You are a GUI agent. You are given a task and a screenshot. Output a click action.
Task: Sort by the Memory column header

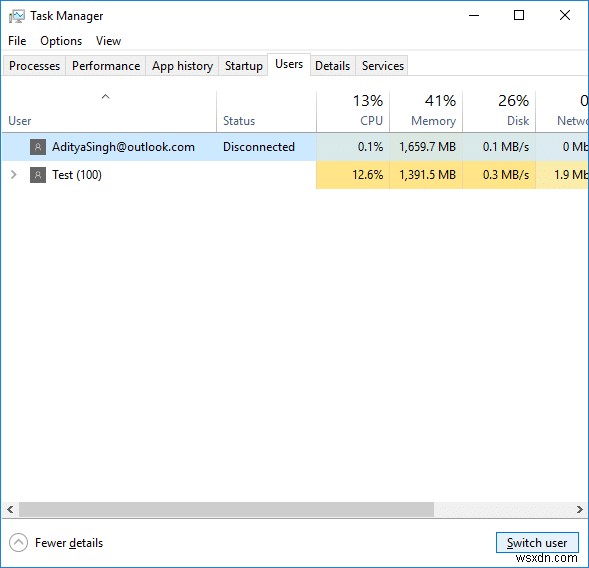click(426, 112)
